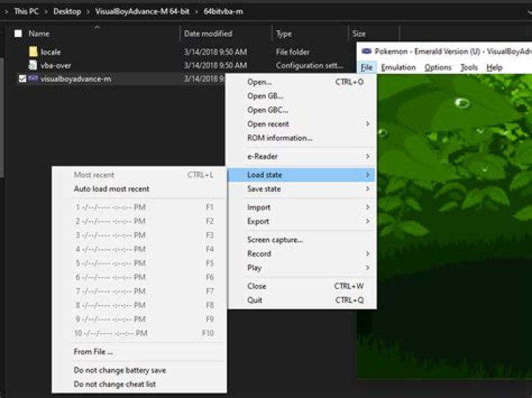Click Auto load most recent

pyautogui.click(x=112, y=189)
